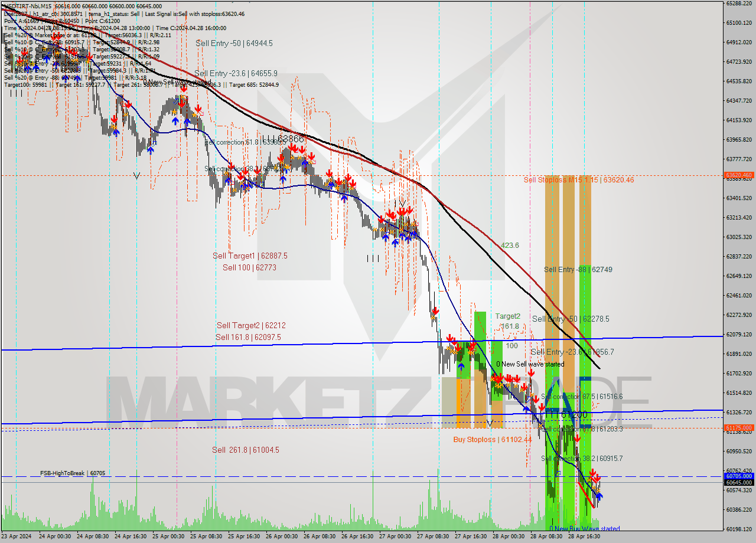Image resolution: width=756 pixels, height=543 pixels.
Task: Click '0 New Buy Wave started' label
Action: coord(585,529)
